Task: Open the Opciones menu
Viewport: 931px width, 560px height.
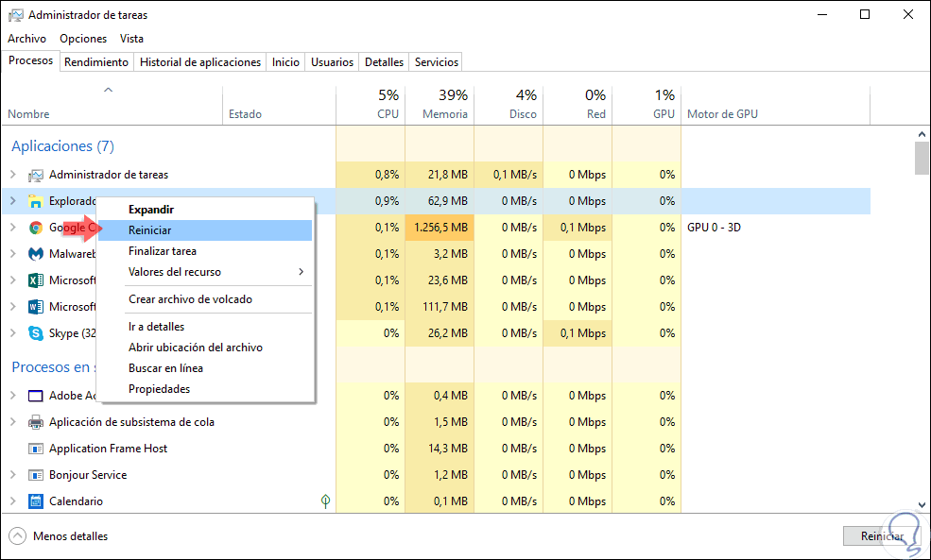Action: point(83,39)
